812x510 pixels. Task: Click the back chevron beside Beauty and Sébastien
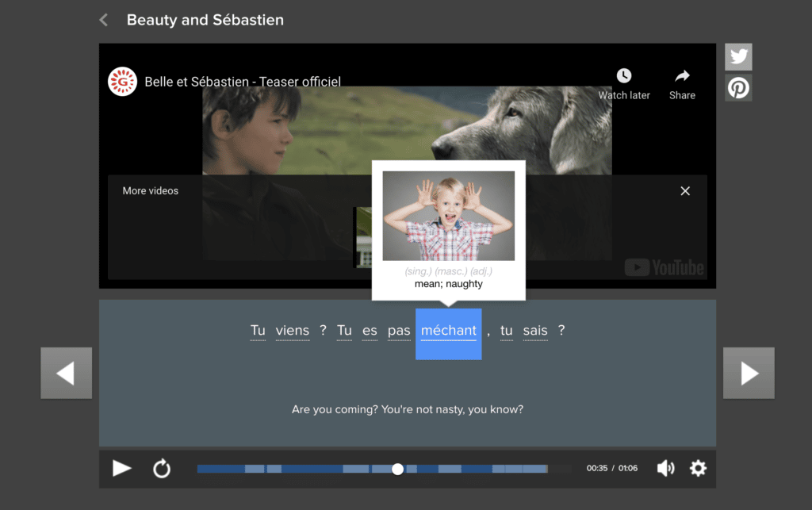click(x=103, y=20)
